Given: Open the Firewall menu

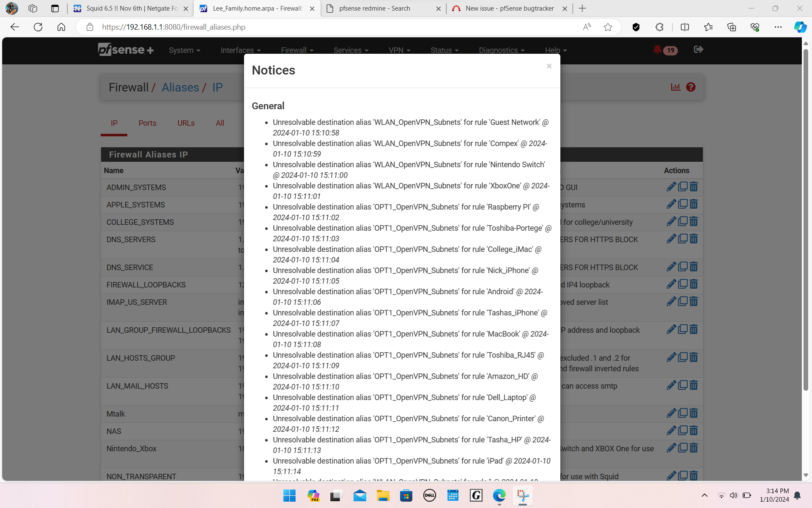Looking at the screenshot, I should (297, 50).
